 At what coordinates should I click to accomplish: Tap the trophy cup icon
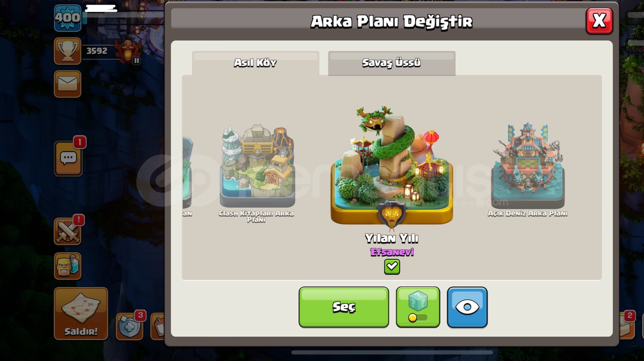[67, 51]
